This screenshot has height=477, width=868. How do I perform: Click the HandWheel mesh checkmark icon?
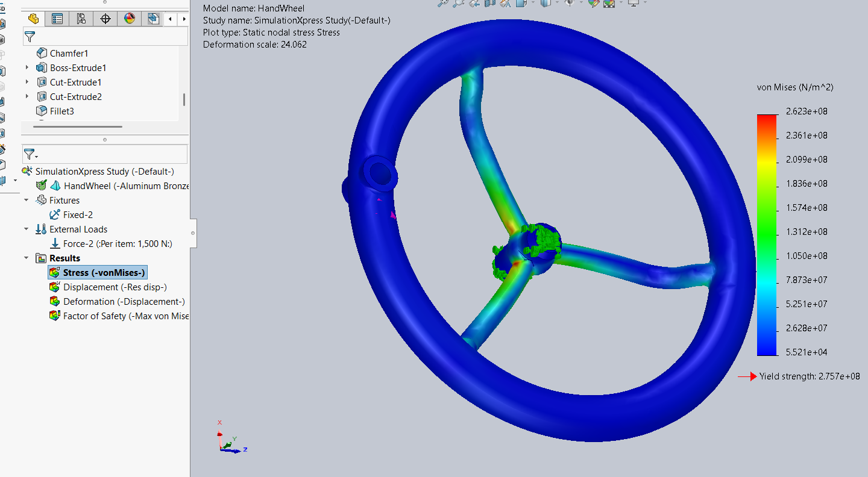tap(41, 185)
